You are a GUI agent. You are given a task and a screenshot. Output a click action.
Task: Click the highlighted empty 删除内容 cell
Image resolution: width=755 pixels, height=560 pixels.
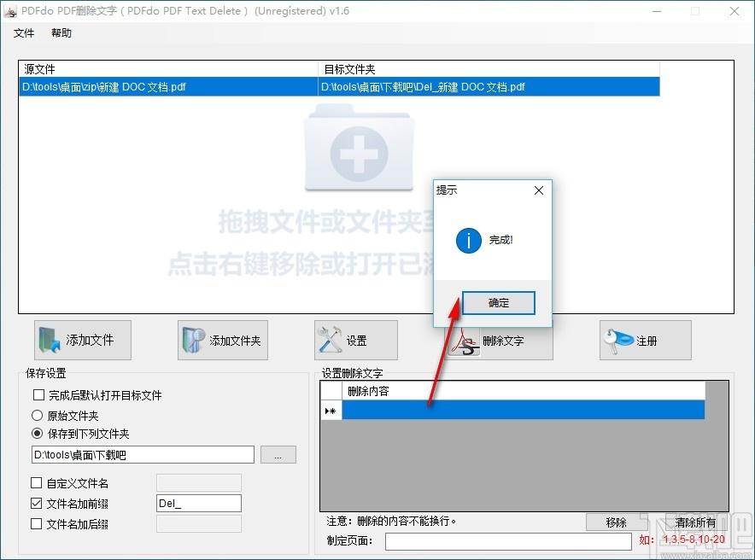[x=524, y=411]
